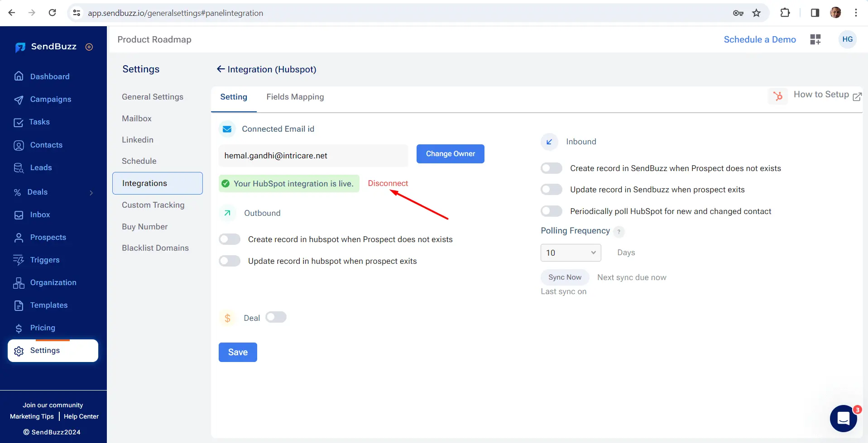This screenshot has height=443, width=868.
Task: Click the Connected Email envelope icon
Action: [x=227, y=129]
